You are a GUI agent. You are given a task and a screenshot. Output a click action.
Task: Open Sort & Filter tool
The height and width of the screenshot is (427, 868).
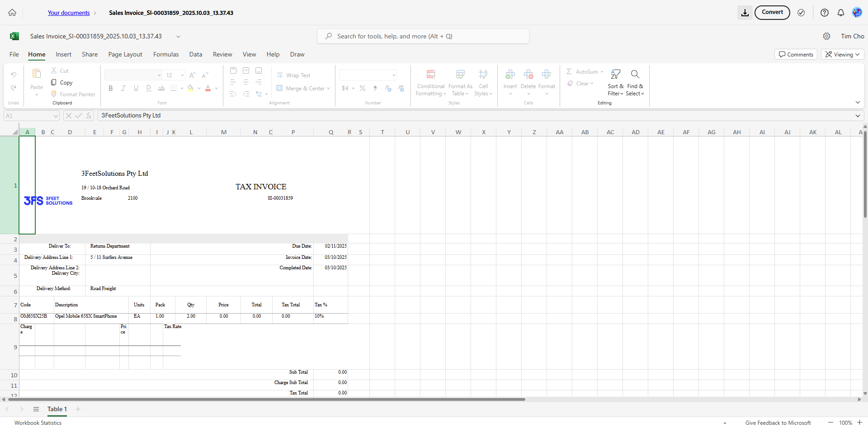tap(615, 83)
